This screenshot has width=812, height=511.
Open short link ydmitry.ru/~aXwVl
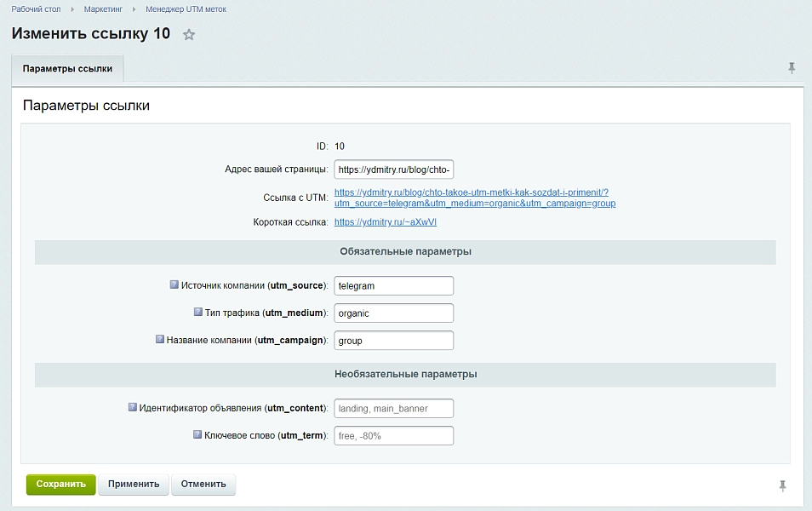tap(386, 222)
